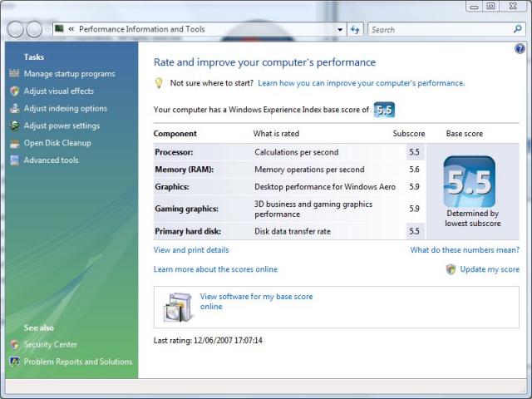Open Manage startup programs task
The height and width of the screenshot is (399, 532).
click(x=70, y=74)
